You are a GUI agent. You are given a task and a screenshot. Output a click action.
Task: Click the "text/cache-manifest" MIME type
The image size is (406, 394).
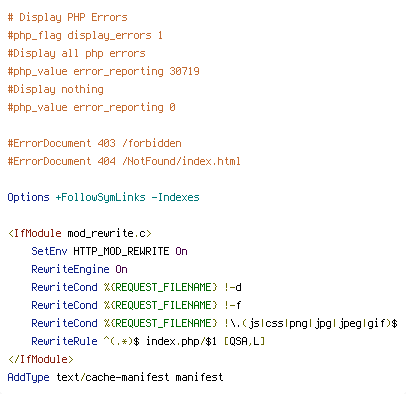tap(113, 377)
